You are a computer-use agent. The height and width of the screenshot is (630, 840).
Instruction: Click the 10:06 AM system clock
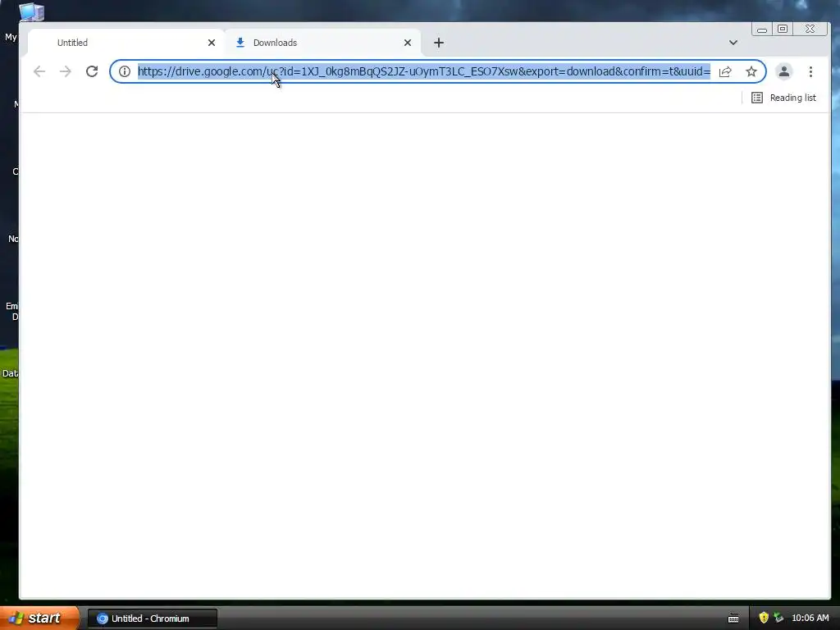click(x=810, y=619)
